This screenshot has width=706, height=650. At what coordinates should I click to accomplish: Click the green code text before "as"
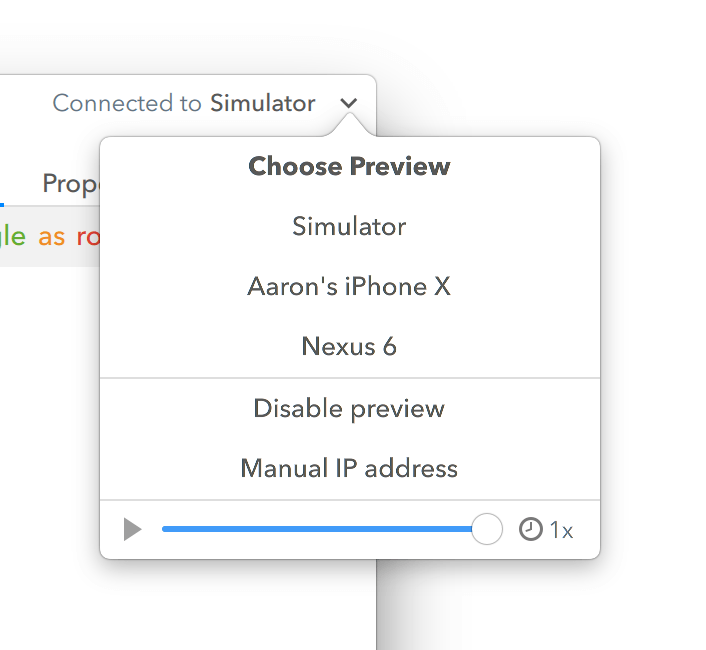coord(12,237)
